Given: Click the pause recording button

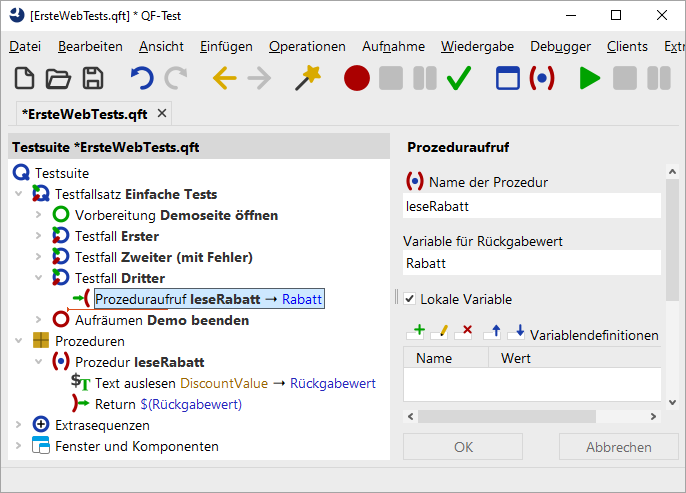Looking at the screenshot, I should point(425,78).
